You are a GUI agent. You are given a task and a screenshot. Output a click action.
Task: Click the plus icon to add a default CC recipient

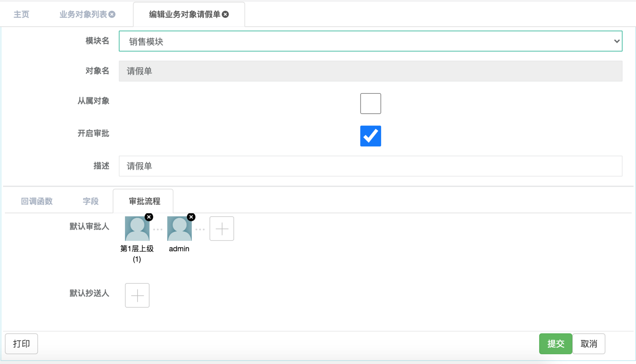pos(137,295)
